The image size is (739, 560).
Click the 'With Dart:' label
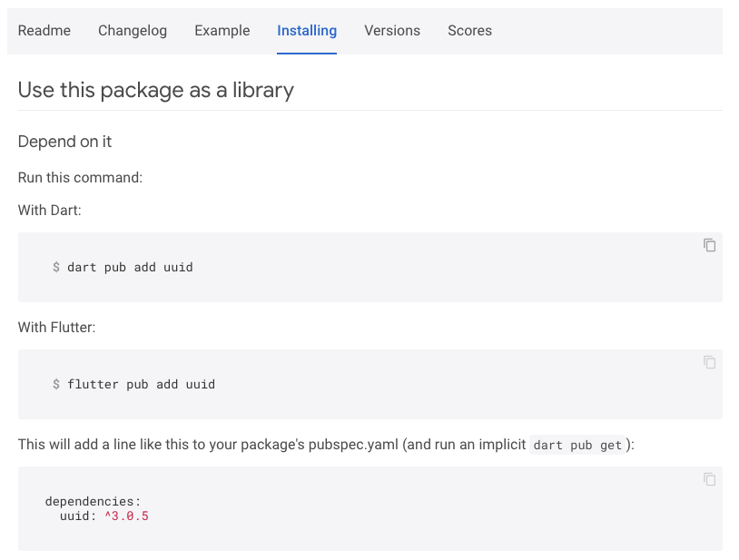pos(50,210)
